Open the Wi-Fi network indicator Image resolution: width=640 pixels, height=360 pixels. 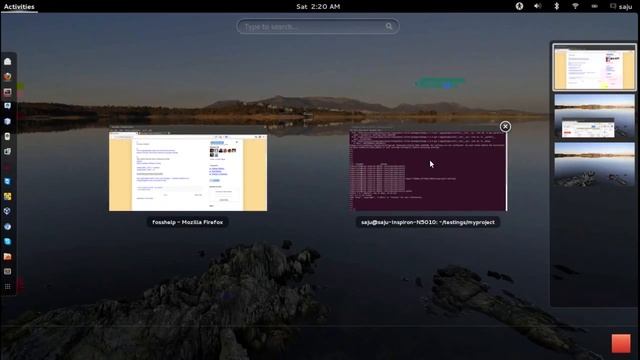575,6
